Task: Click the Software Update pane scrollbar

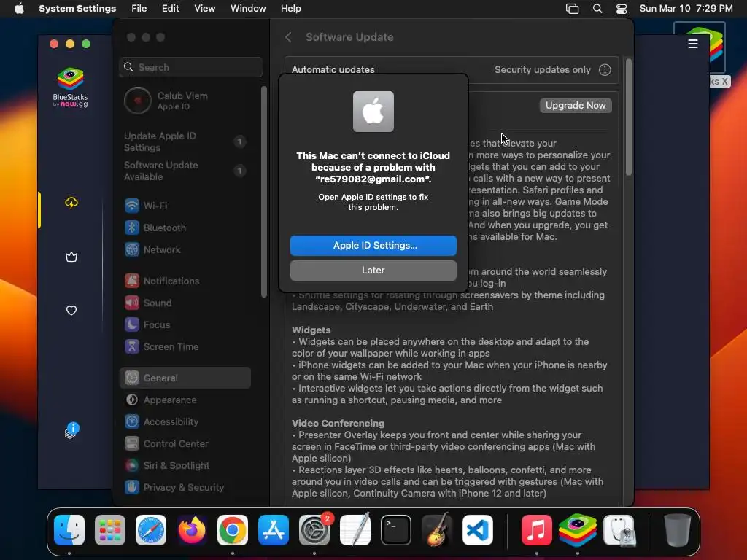Action: (x=628, y=117)
